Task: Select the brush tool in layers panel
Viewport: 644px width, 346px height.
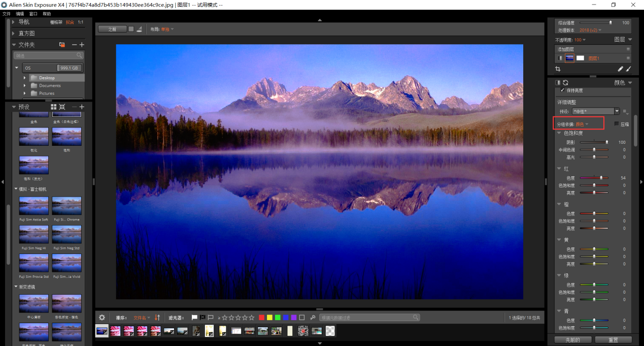Action: (x=628, y=69)
